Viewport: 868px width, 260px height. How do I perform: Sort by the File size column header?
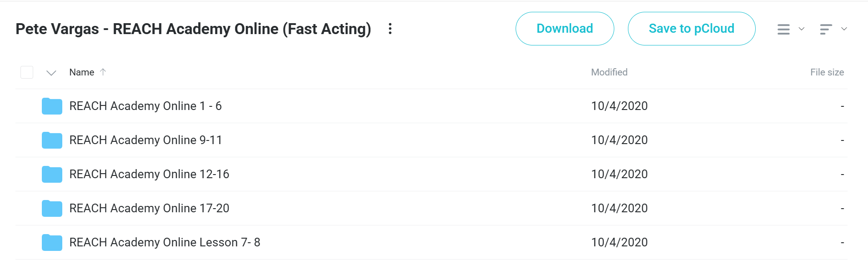point(827,72)
